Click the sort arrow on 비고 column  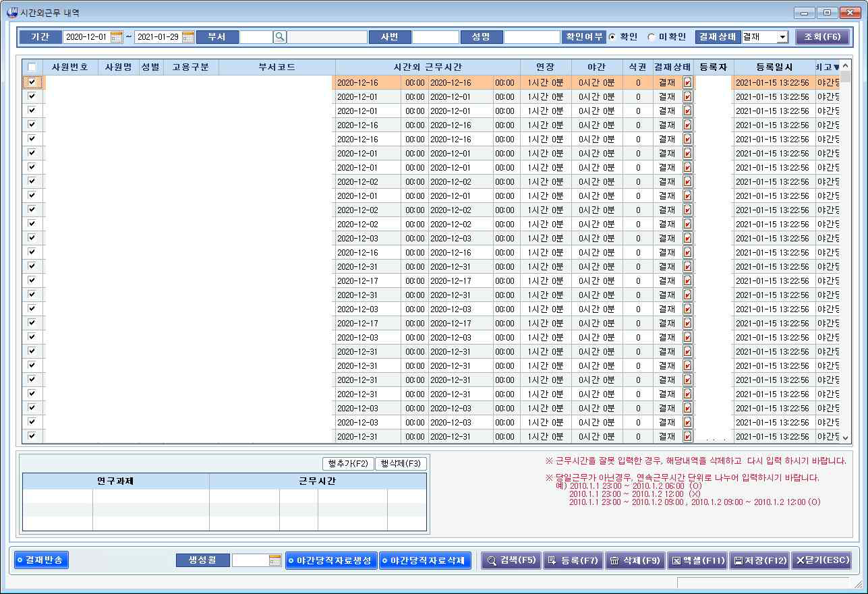coord(836,67)
